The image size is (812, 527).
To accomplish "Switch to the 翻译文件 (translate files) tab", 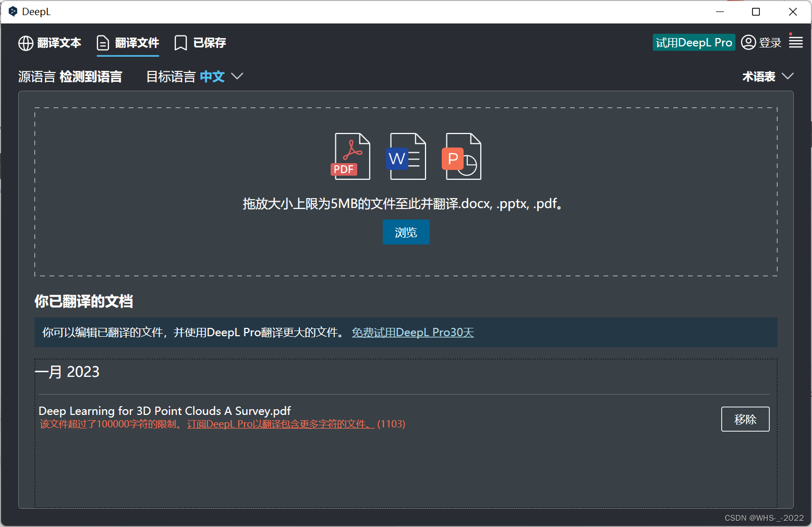I will pos(128,43).
